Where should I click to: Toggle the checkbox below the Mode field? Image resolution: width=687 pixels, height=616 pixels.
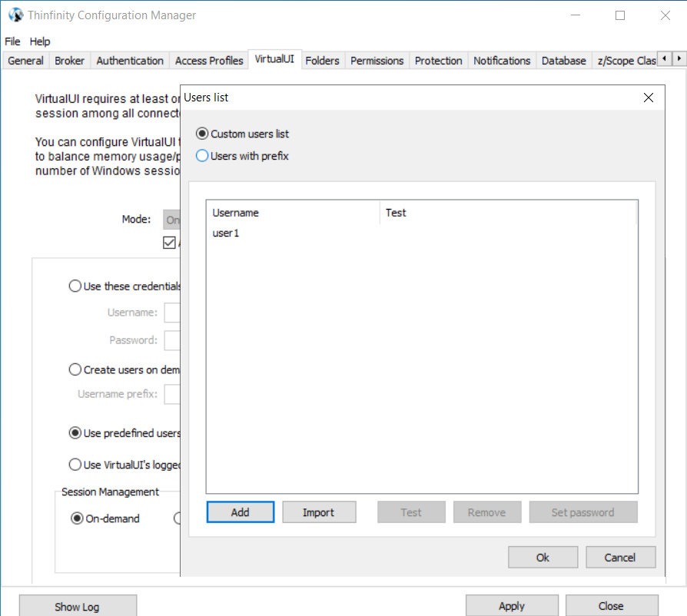pyautogui.click(x=169, y=242)
